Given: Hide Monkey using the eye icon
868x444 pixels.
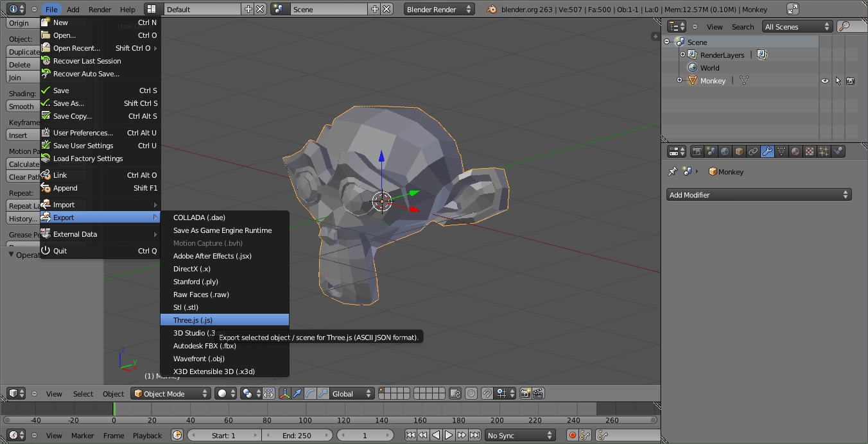Looking at the screenshot, I should (825, 81).
